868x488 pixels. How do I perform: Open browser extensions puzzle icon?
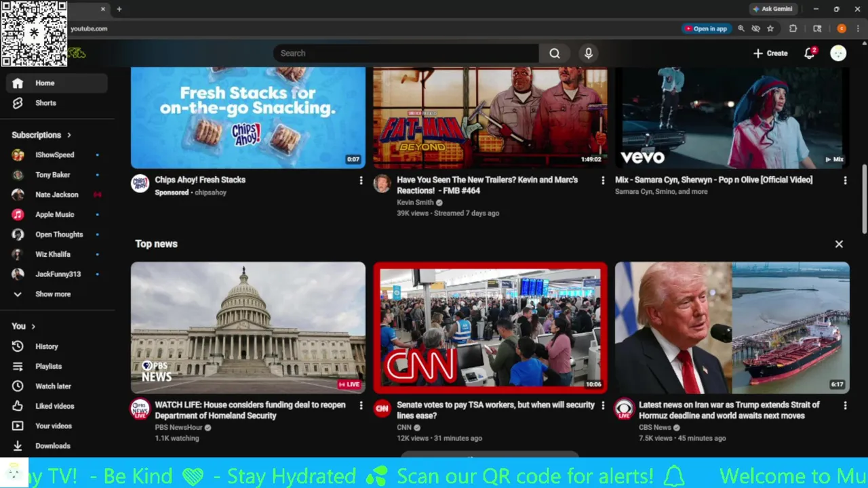(793, 28)
